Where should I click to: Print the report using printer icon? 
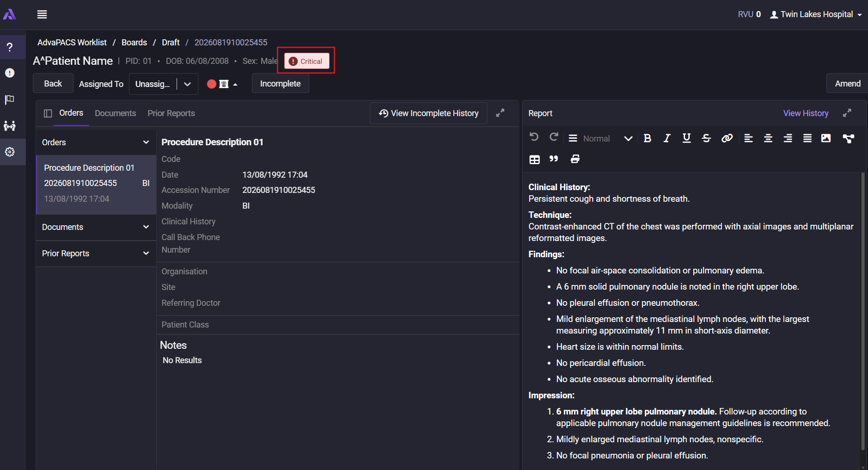pos(575,159)
